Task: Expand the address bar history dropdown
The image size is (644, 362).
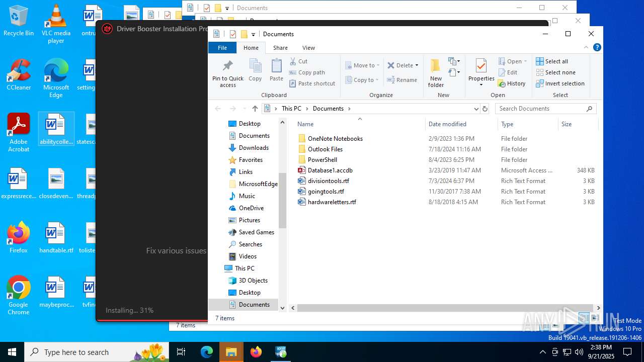Action: click(476, 109)
